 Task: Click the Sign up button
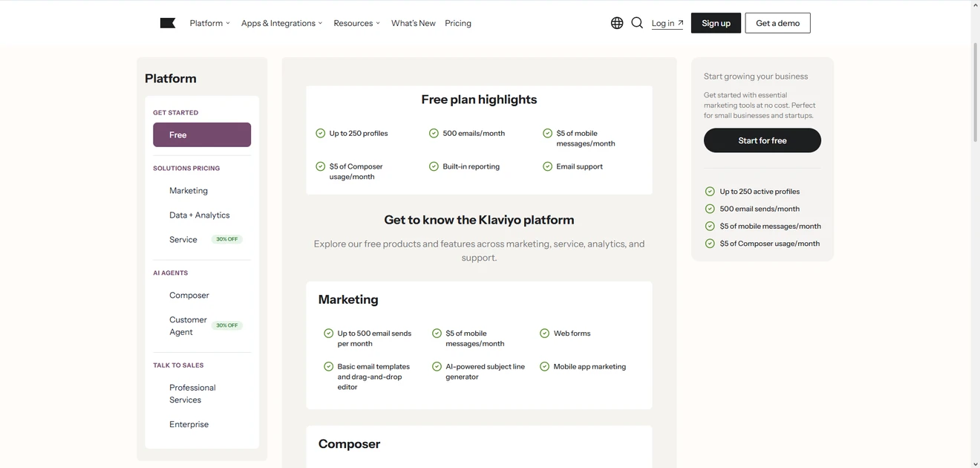pyautogui.click(x=716, y=23)
